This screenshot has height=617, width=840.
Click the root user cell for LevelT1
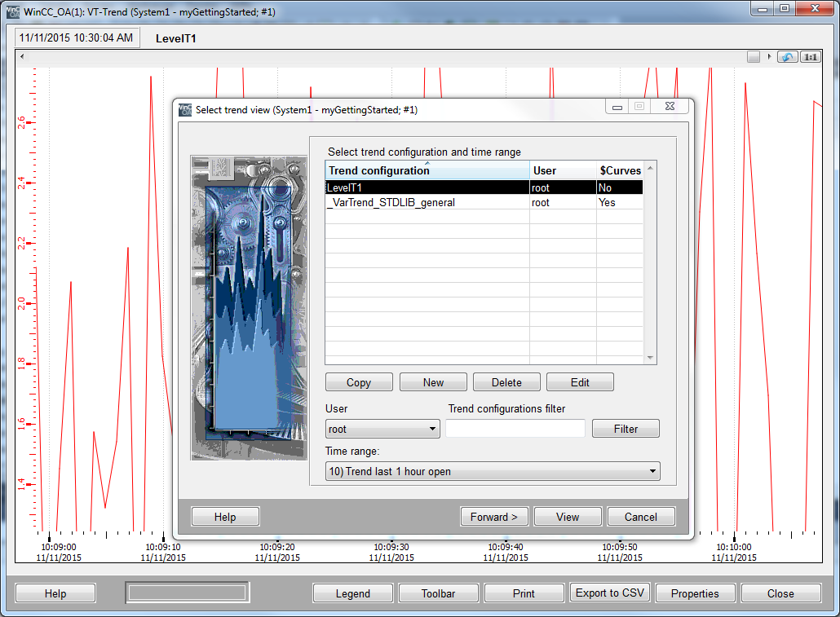tap(563, 187)
